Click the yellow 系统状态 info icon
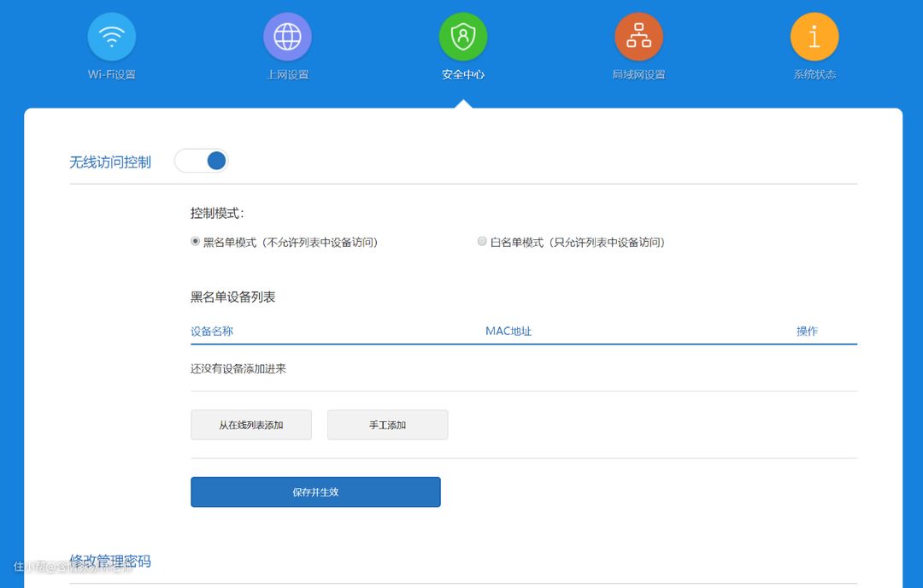This screenshot has height=588, width=923. (814, 37)
